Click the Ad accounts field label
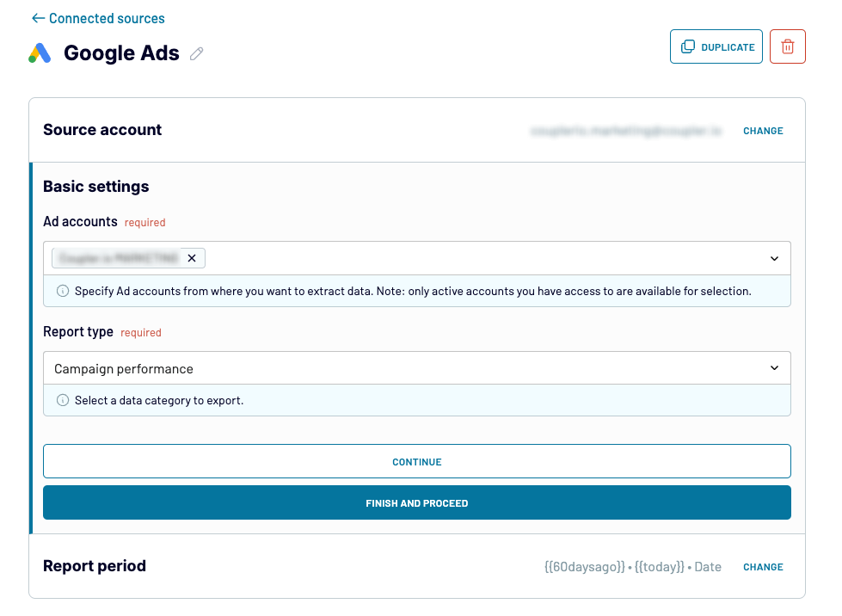 80,222
